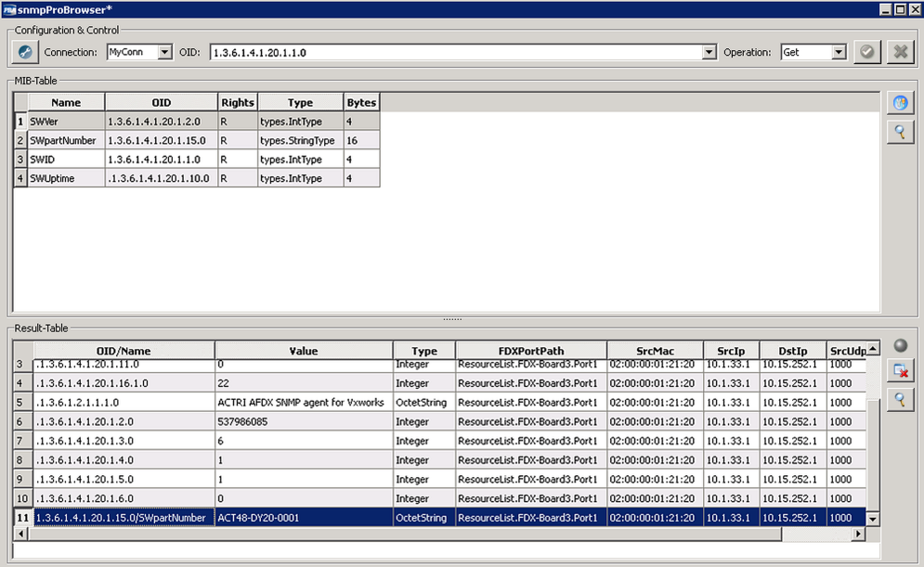
Task: Execute the SNMP Get operation with checkmark icon
Action: click(x=866, y=51)
